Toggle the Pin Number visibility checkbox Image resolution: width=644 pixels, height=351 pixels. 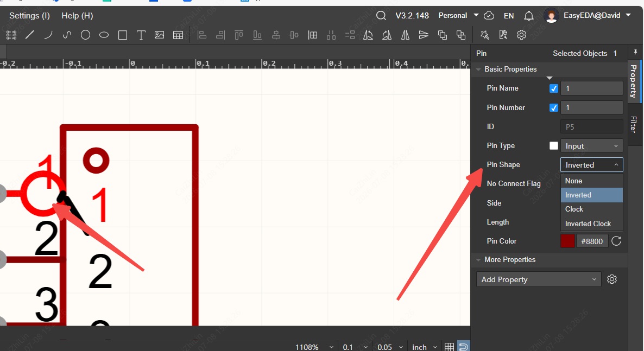tap(554, 107)
